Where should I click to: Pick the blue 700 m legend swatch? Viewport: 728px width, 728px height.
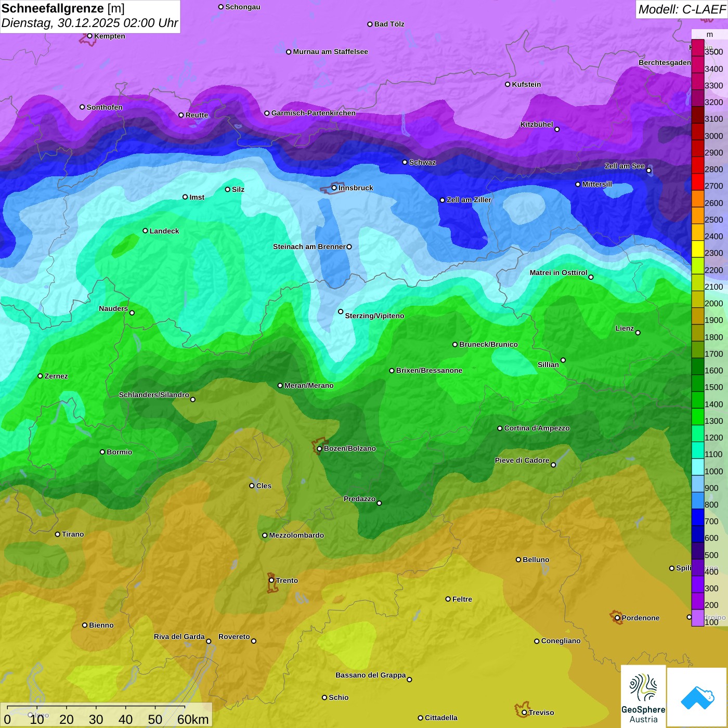pyautogui.click(x=698, y=517)
